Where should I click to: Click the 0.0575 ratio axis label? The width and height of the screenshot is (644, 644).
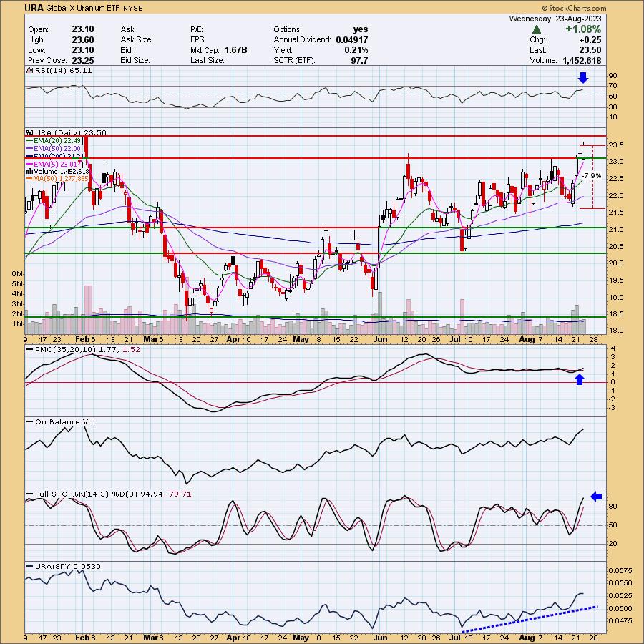click(x=620, y=571)
